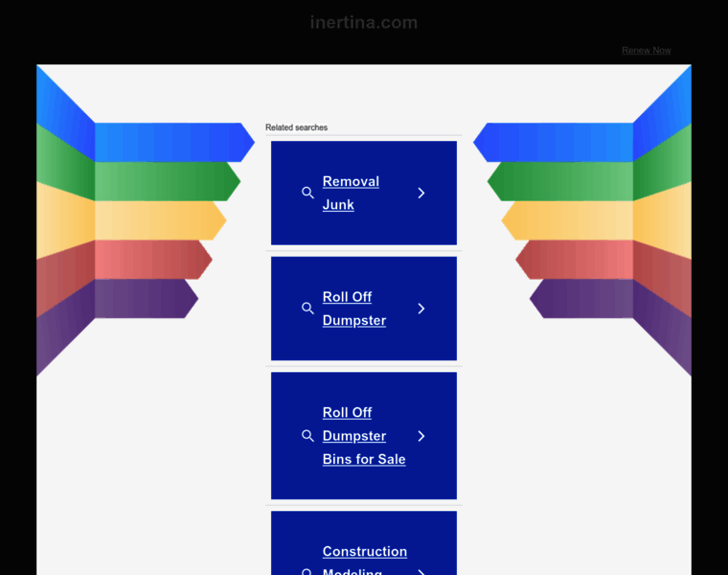Image resolution: width=728 pixels, height=575 pixels.
Task: Click the search icon beside Removal Junk
Action: point(307,193)
